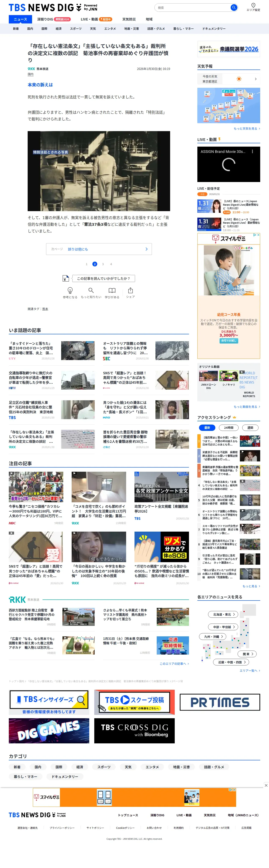Go to article page 4
Image resolution: width=269 pixels, height=868 pixels.
(x=111, y=264)
